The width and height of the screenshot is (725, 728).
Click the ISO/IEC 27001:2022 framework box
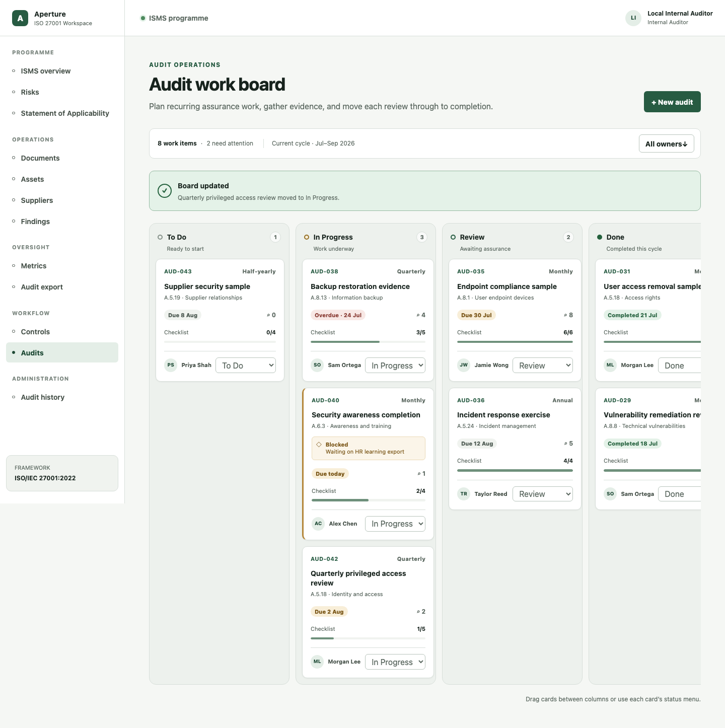(62, 473)
